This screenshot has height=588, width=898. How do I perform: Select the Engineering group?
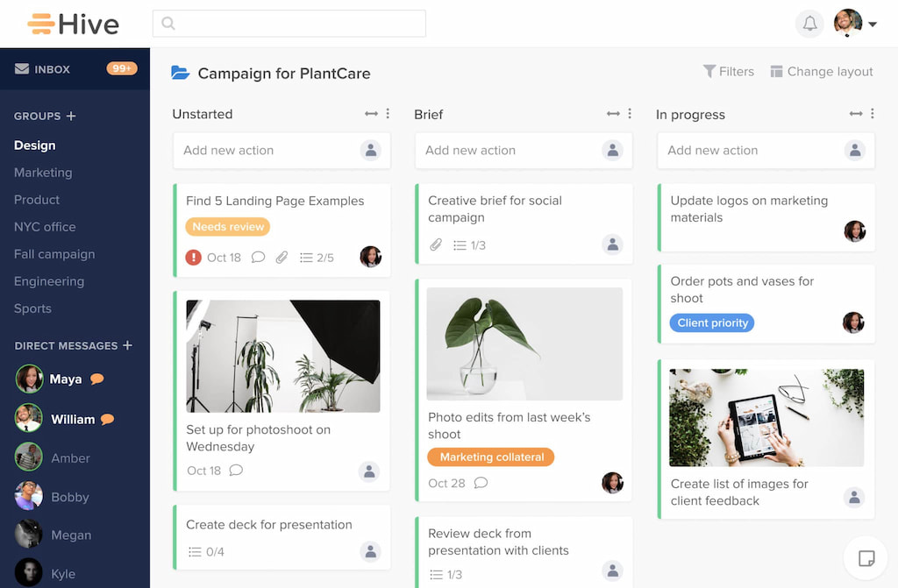point(49,281)
